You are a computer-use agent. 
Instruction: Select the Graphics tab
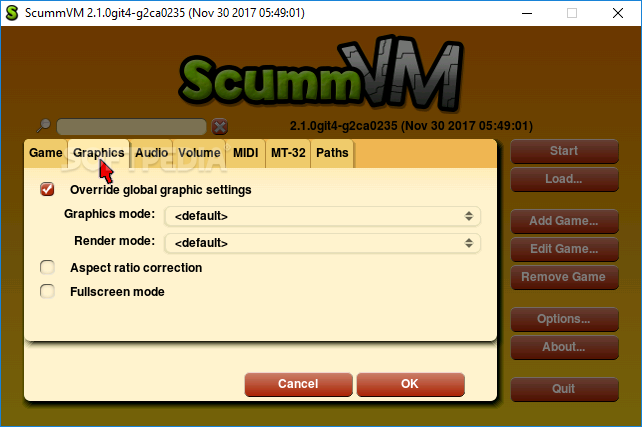coord(99,153)
